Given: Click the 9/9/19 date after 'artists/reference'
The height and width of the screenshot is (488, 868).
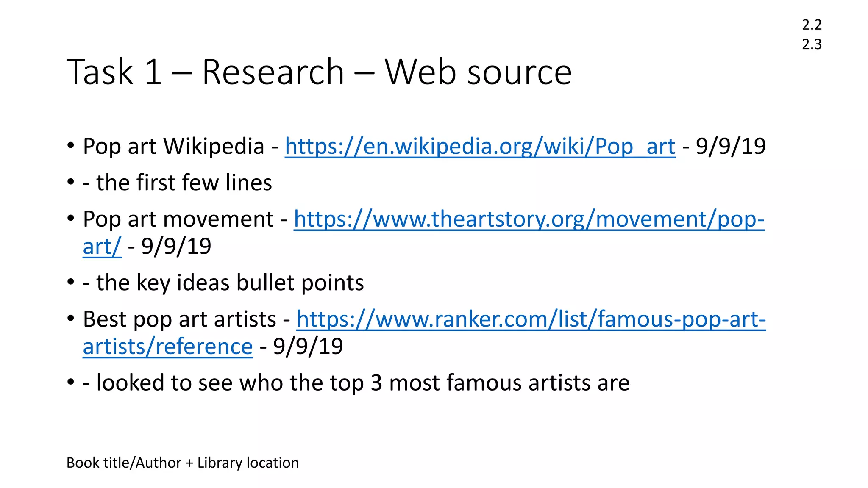Looking at the screenshot, I should [x=308, y=347].
